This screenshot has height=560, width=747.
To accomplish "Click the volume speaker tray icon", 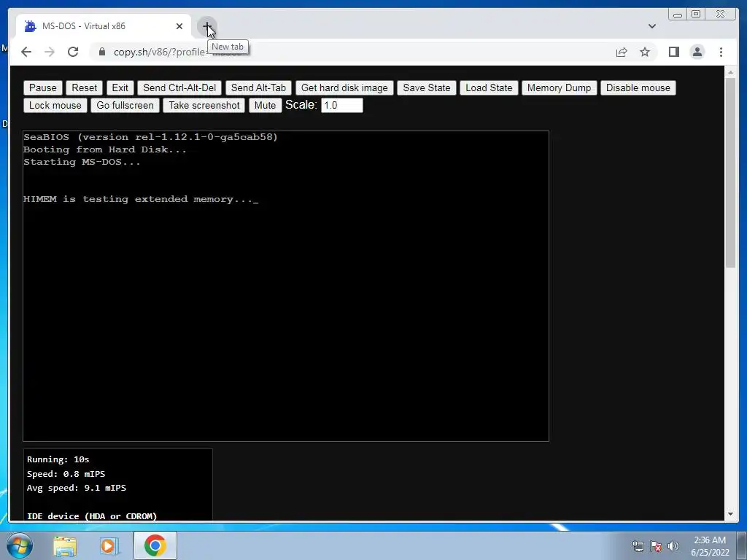I will (x=673, y=546).
